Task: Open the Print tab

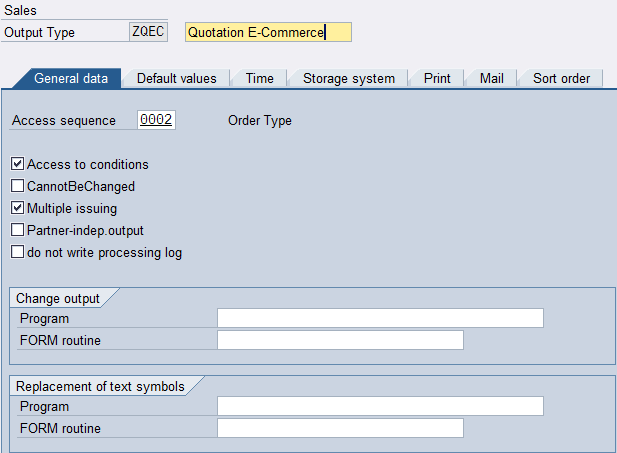Action: point(436,78)
